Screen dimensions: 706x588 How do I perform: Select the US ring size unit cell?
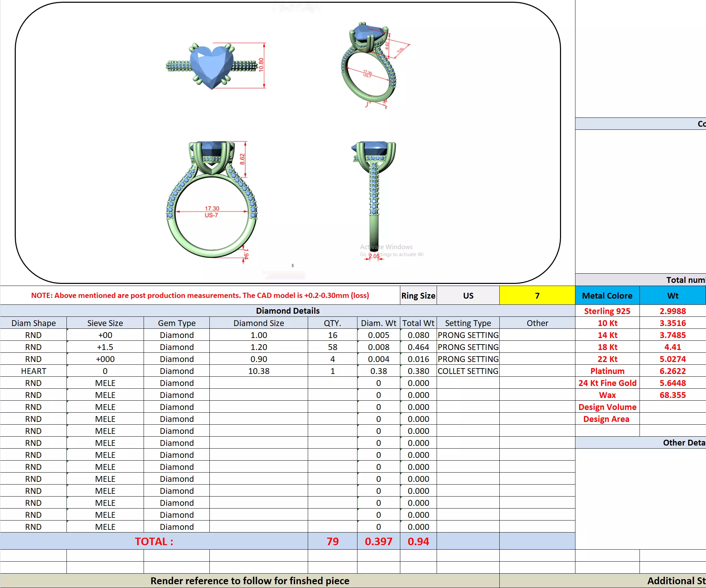[468, 296]
